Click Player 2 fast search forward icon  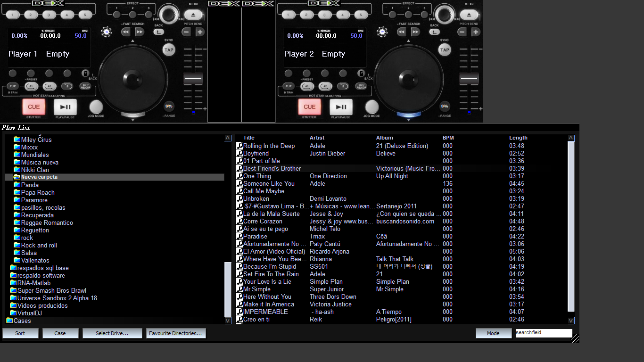(415, 32)
